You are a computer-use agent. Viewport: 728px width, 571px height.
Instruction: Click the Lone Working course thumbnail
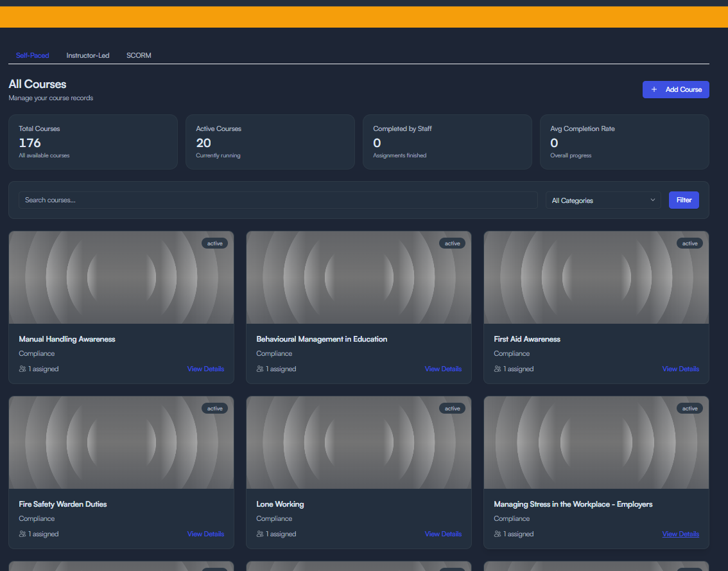click(x=359, y=443)
